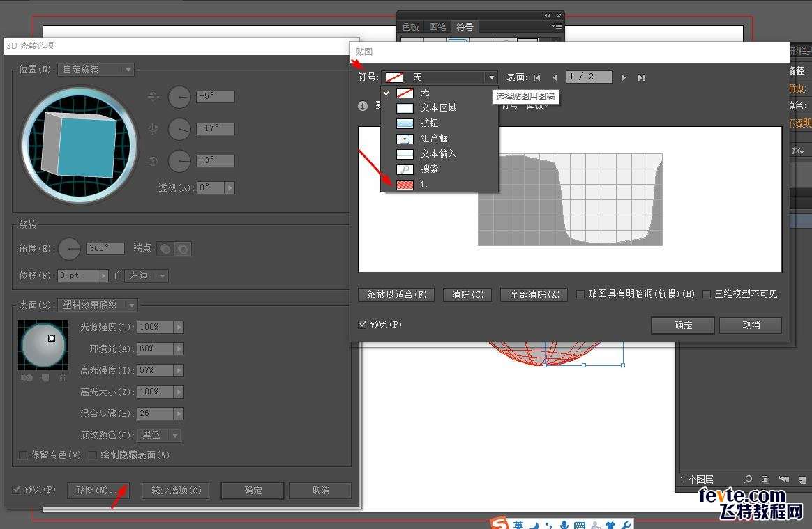
Task: Open the 光源强度(L) slider arrow
Action: [178, 327]
